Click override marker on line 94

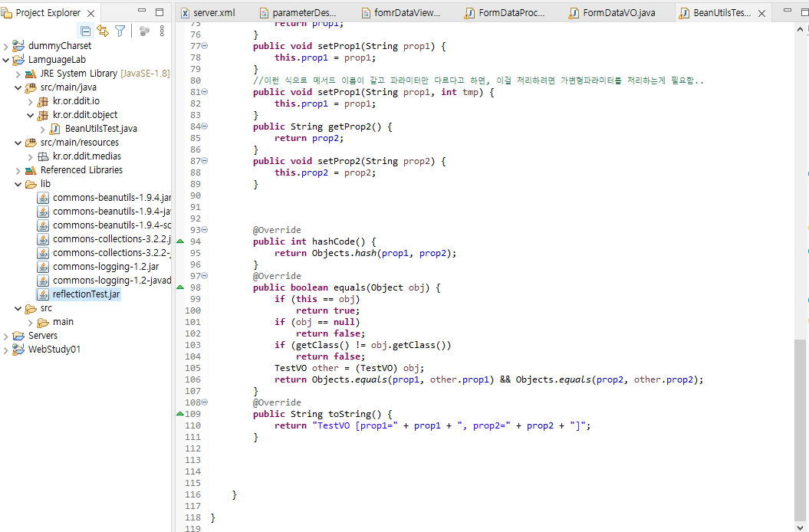pos(180,241)
